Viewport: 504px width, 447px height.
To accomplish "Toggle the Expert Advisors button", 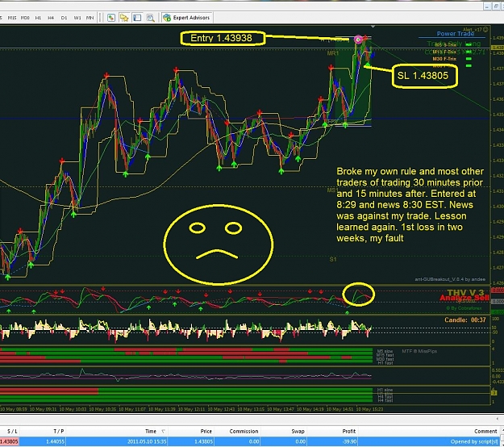I will point(187,18).
